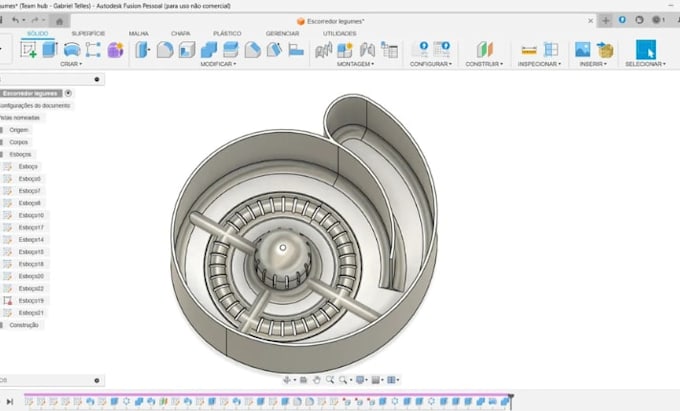The height and width of the screenshot is (411, 680).
Task: Select the Combine tool
Action: 209,49
